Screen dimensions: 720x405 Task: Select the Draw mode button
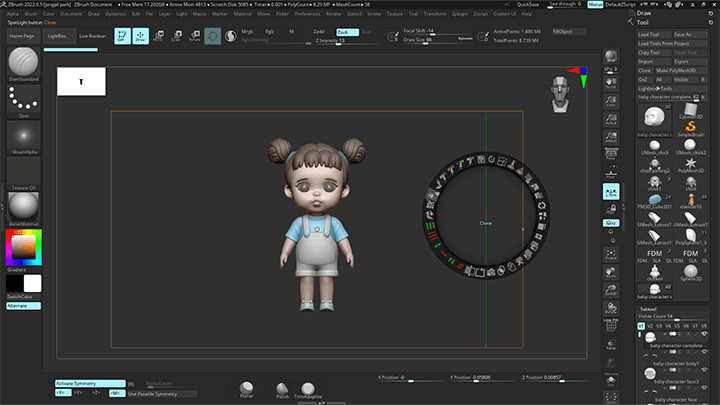141,36
